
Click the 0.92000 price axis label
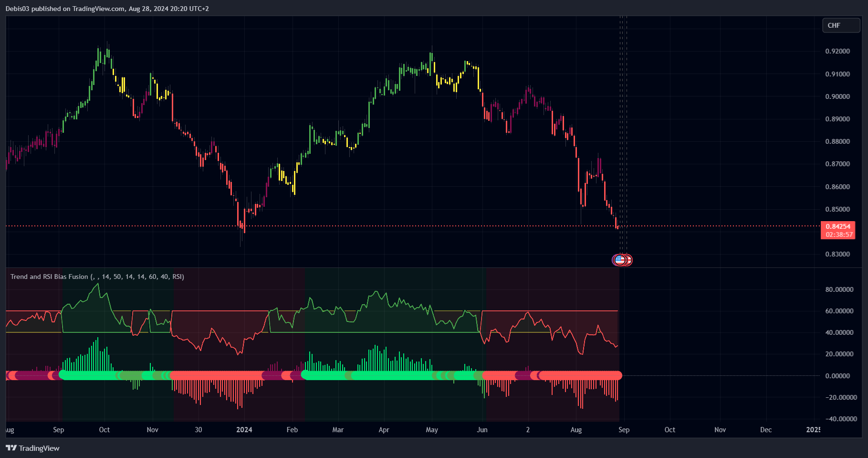(x=837, y=51)
